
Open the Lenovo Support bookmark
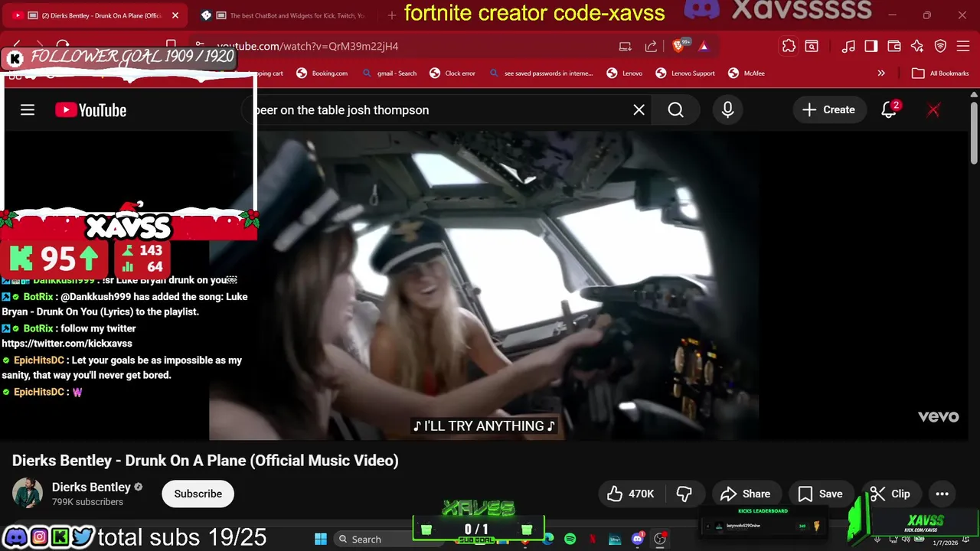click(x=685, y=73)
